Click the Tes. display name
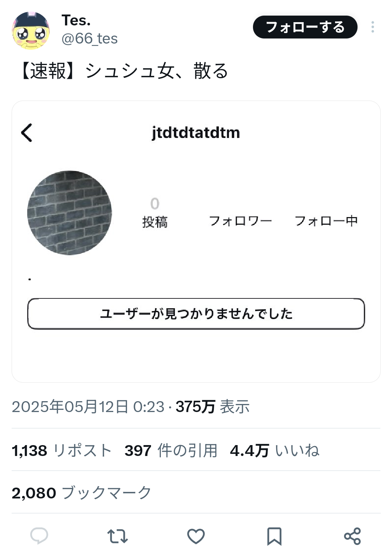The width and height of the screenshot is (392, 554). click(x=76, y=20)
